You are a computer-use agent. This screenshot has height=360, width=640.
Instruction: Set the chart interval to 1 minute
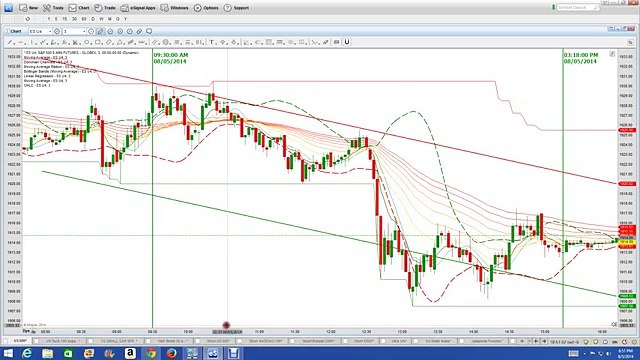click(x=49, y=19)
